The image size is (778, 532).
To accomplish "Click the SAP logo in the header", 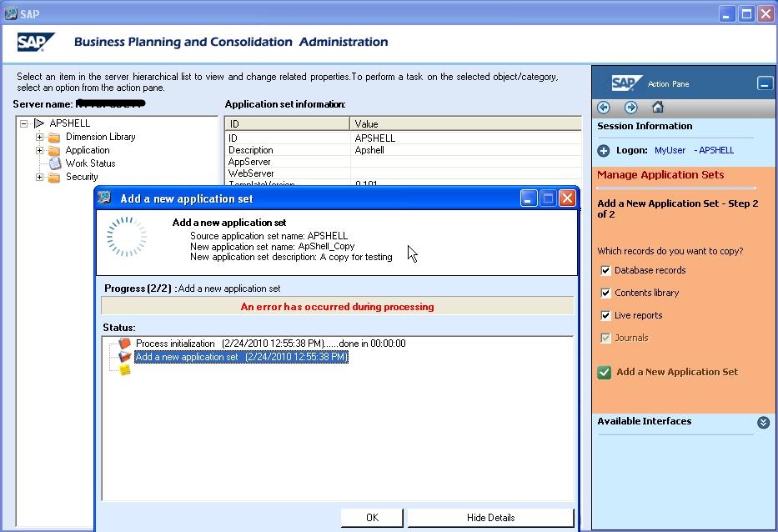I will pos(36,43).
